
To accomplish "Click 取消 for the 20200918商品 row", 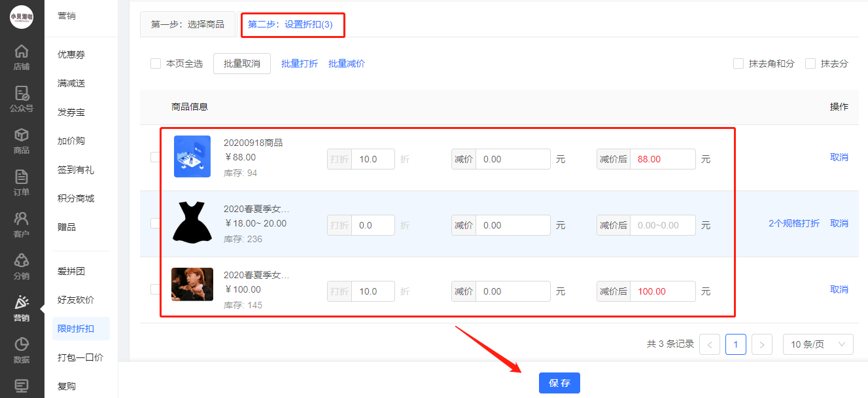I will click(839, 157).
